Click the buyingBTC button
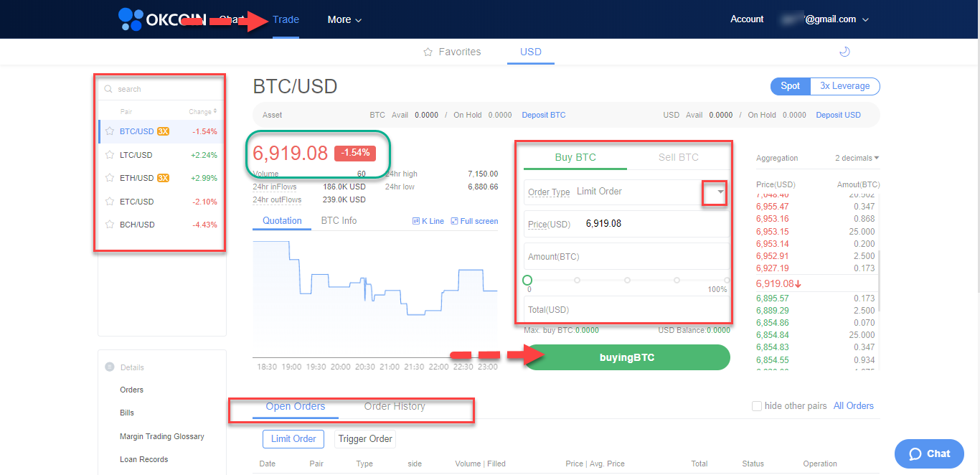980x475 pixels. 627,357
